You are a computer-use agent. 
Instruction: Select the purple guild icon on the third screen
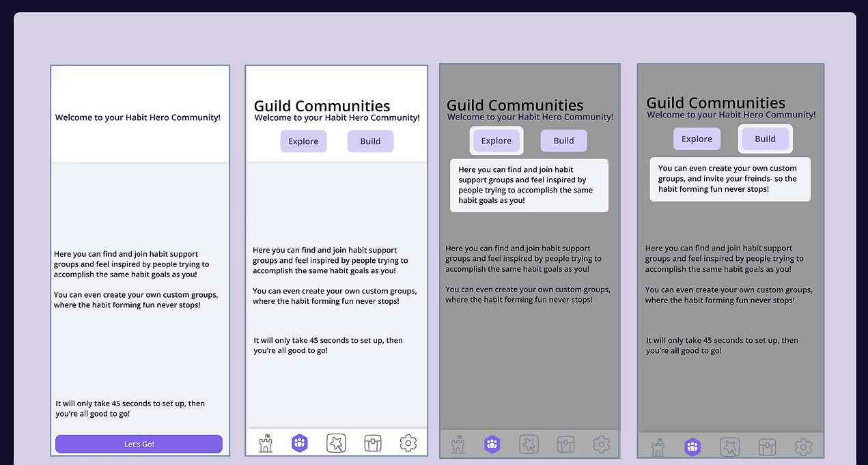tap(492, 445)
